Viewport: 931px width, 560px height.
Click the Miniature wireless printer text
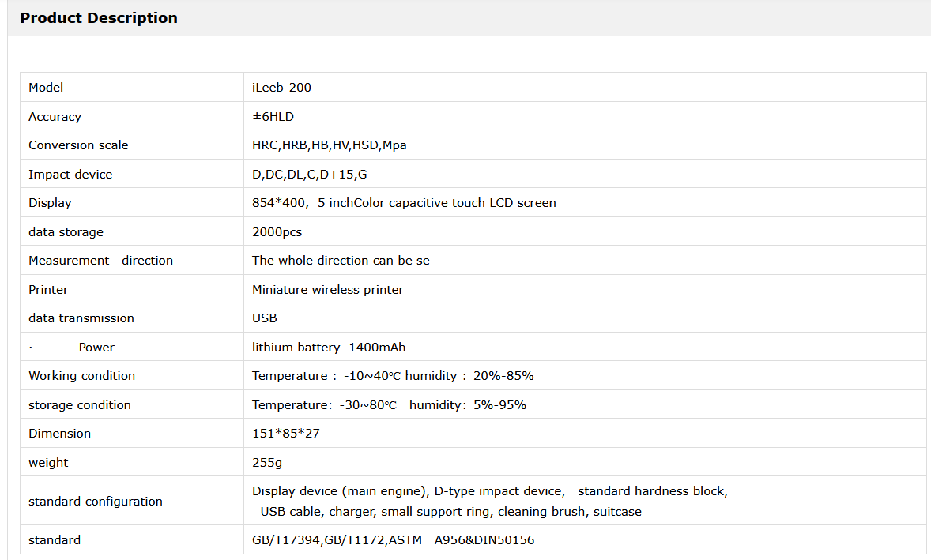click(x=327, y=290)
